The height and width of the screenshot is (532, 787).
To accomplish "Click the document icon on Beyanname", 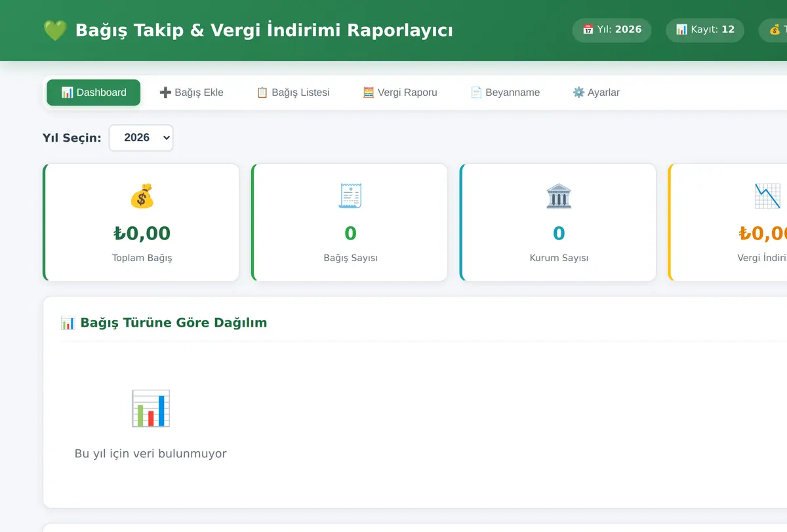I will (x=476, y=92).
